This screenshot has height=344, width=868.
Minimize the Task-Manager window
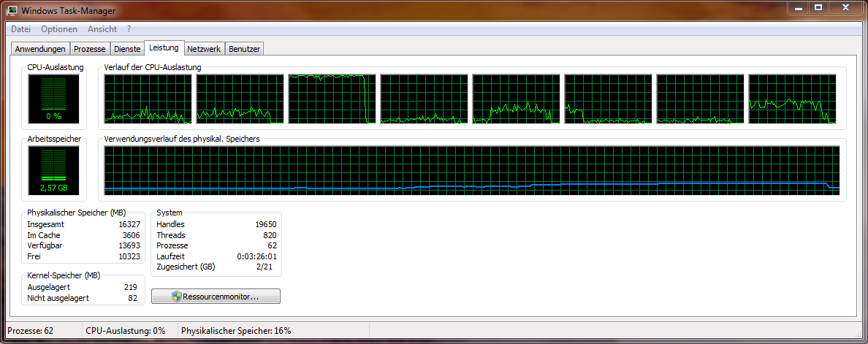798,7
